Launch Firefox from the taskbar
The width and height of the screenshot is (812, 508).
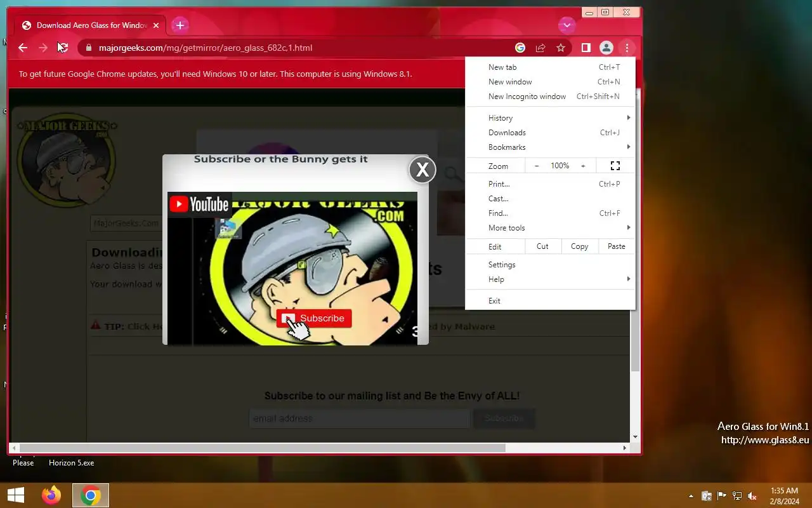tap(51, 495)
